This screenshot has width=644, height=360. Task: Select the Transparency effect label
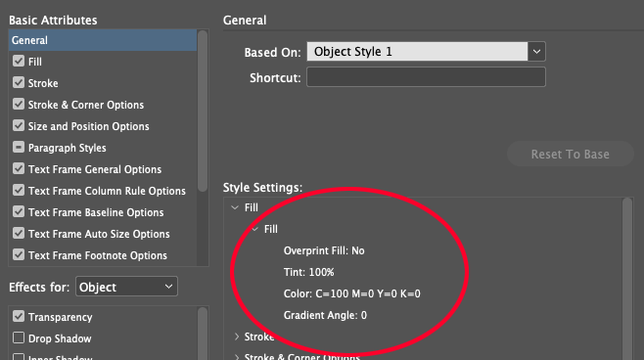(x=61, y=317)
